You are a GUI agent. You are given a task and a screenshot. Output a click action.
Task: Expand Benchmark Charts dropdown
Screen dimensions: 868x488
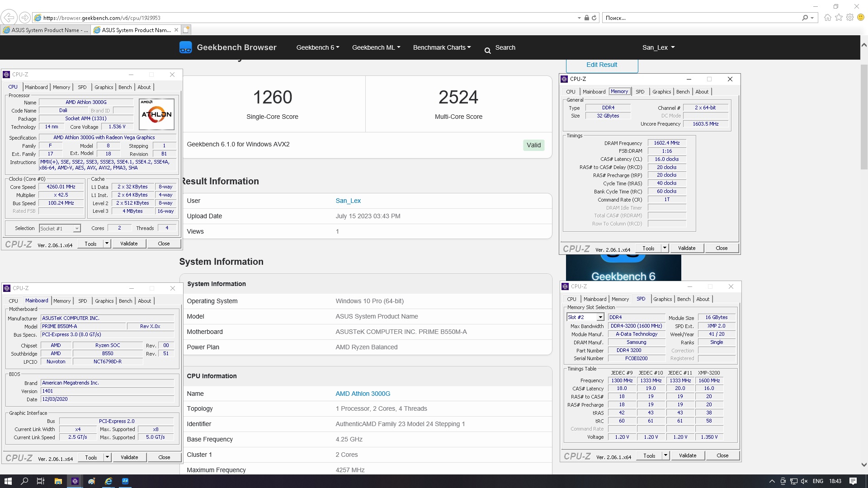(442, 47)
